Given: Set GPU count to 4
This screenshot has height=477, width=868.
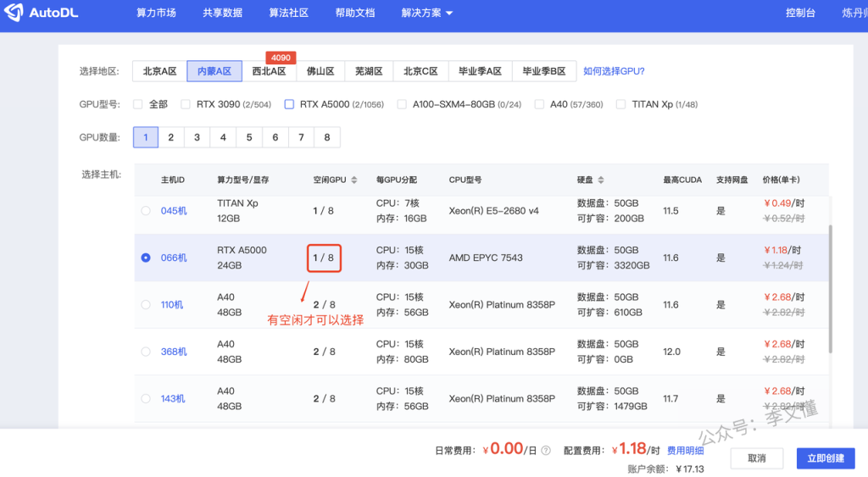Looking at the screenshot, I should pyautogui.click(x=223, y=137).
